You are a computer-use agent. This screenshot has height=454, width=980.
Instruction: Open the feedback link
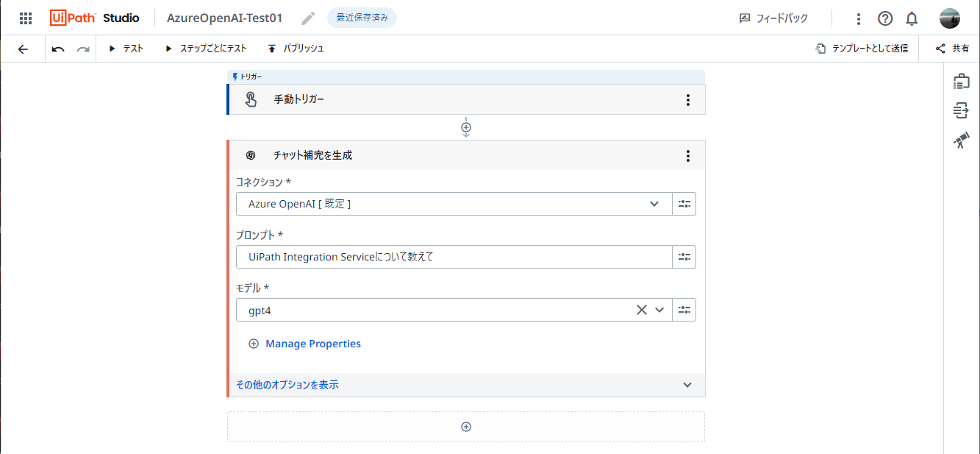click(x=773, y=18)
